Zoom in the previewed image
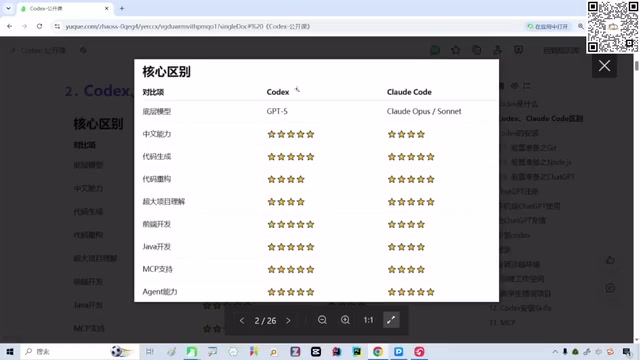Screen dimensions: 640x360 coord(345,320)
